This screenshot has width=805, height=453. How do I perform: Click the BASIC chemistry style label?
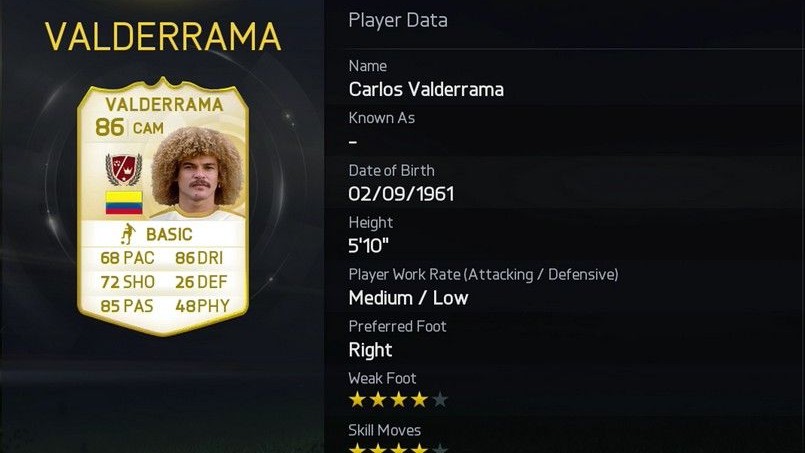pos(169,234)
